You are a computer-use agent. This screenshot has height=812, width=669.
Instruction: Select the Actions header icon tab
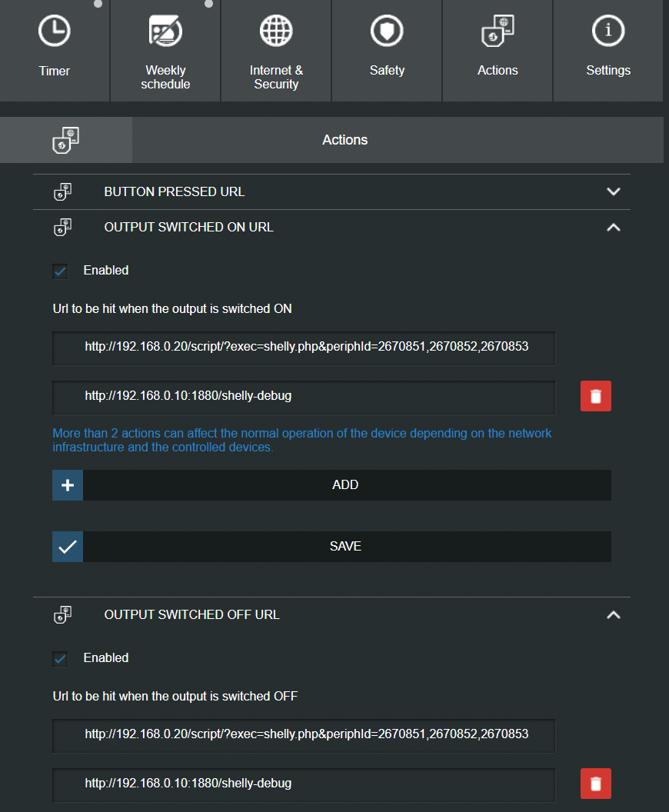click(x=66, y=140)
